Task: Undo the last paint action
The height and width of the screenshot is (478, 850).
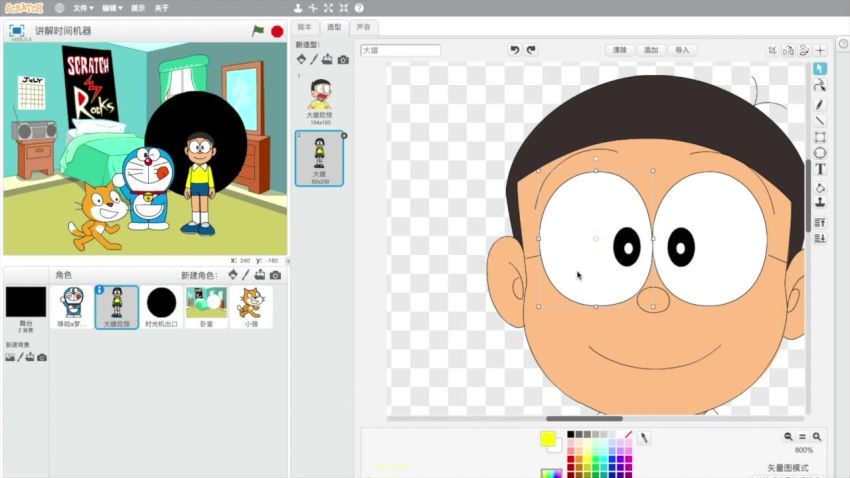Action: point(514,50)
